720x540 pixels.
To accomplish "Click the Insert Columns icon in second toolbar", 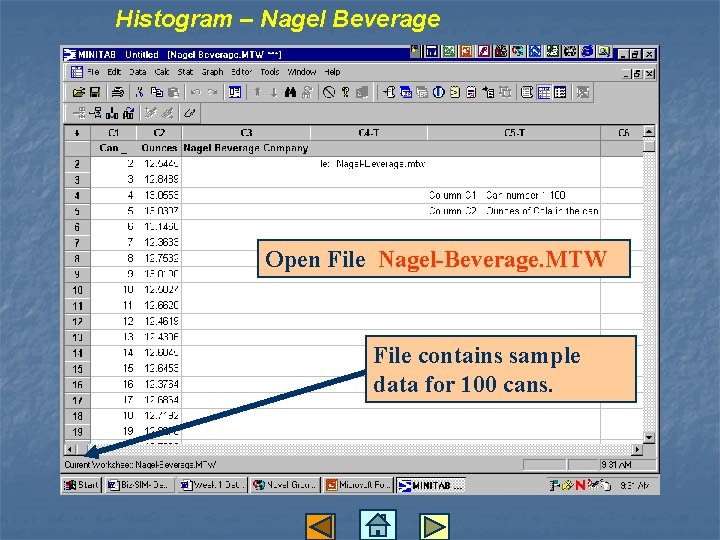I will point(112,112).
